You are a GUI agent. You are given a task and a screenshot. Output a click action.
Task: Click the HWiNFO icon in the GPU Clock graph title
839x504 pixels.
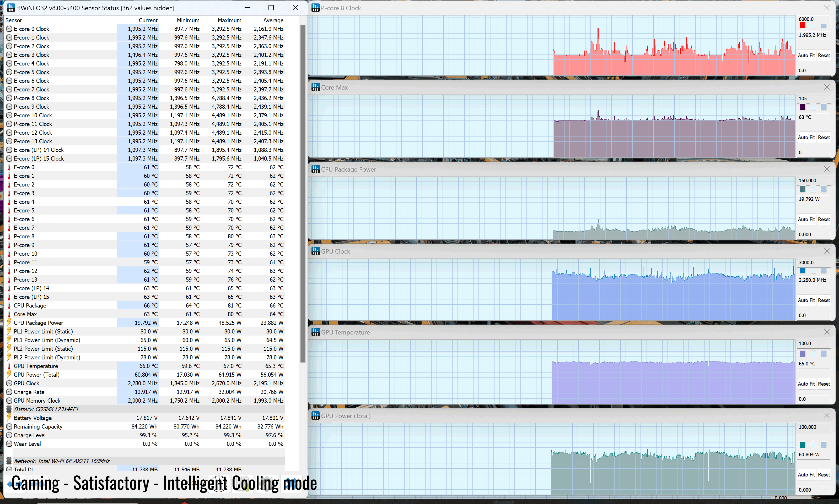pyautogui.click(x=315, y=251)
